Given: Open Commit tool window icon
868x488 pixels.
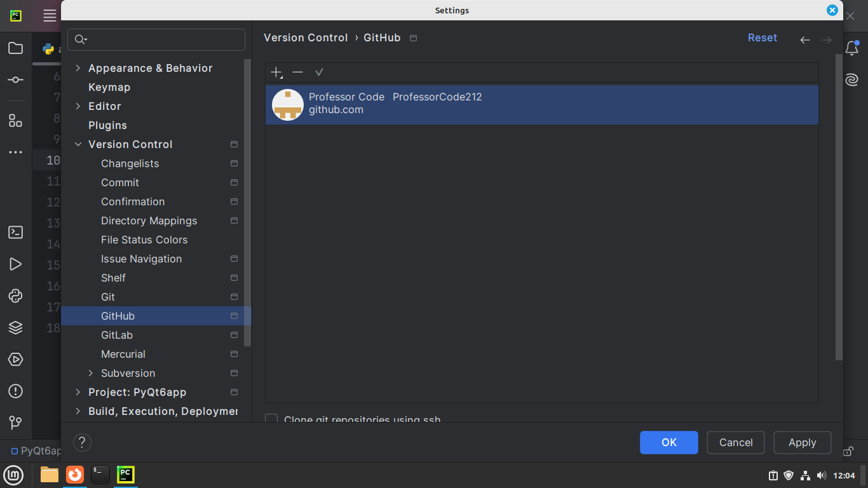Looking at the screenshot, I should [16, 80].
